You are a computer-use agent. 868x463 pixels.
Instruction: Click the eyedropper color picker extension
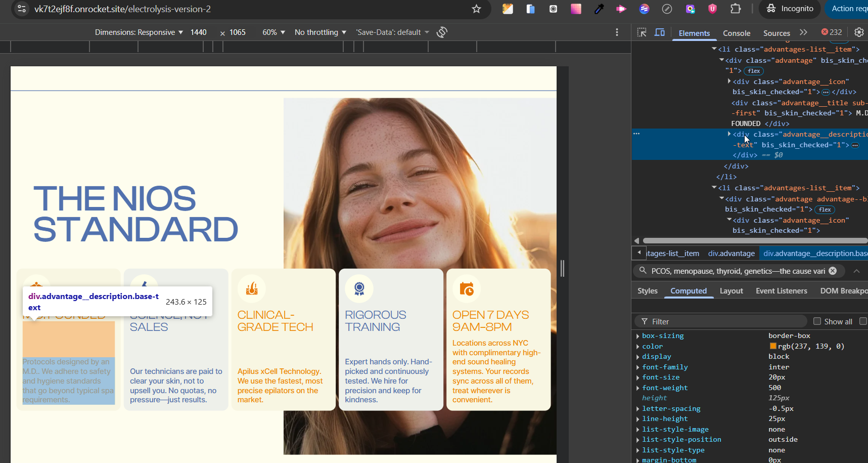pyautogui.click(x=599, y=9)
